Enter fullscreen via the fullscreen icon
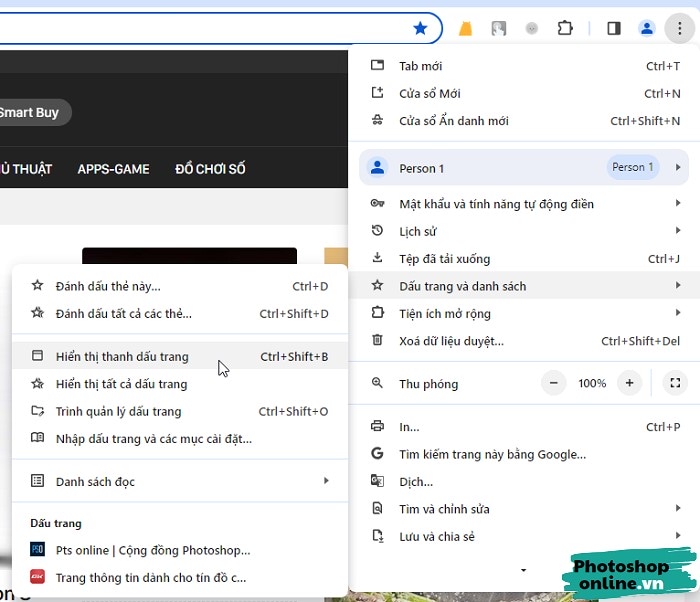Screen dimensions: 700x602 pos(675,383)
